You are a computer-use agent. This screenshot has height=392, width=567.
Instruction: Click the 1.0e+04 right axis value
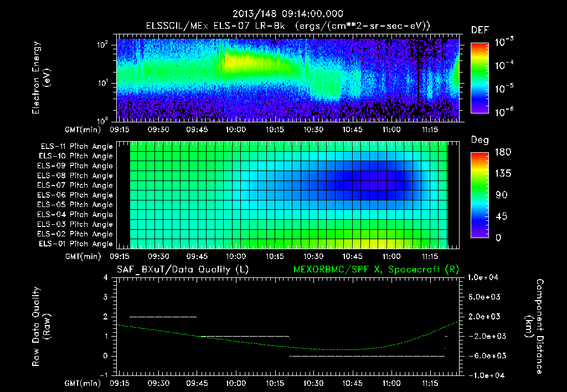point(483,277)
